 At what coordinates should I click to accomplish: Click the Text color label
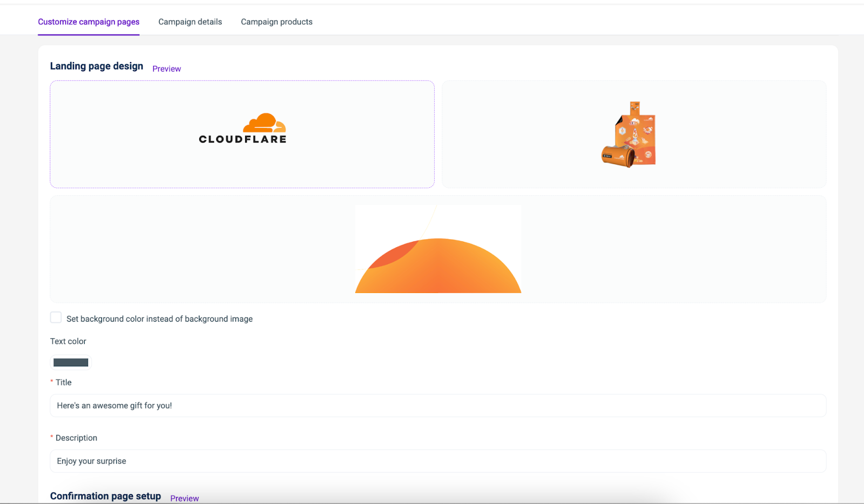click(68, 342)
